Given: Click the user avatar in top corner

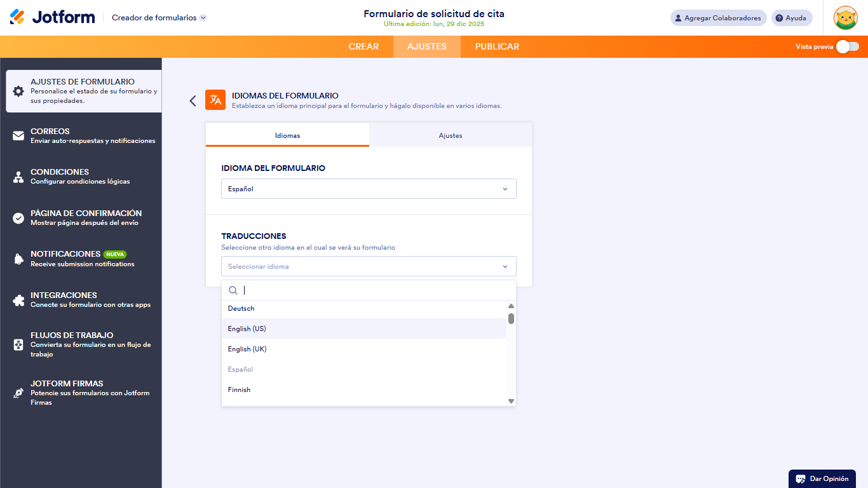Looking at the screenshot, I should click(x=845, y=18).
